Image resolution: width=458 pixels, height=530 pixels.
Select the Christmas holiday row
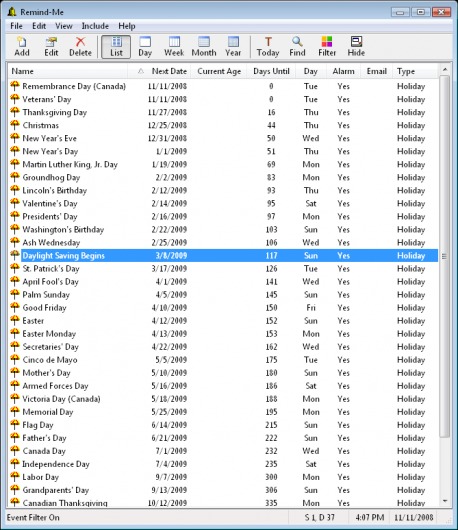[223, 125]
